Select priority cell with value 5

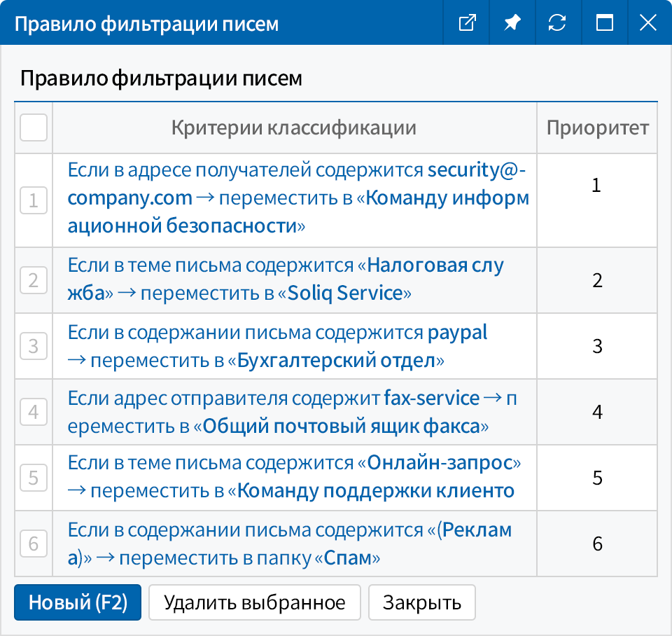597,478
